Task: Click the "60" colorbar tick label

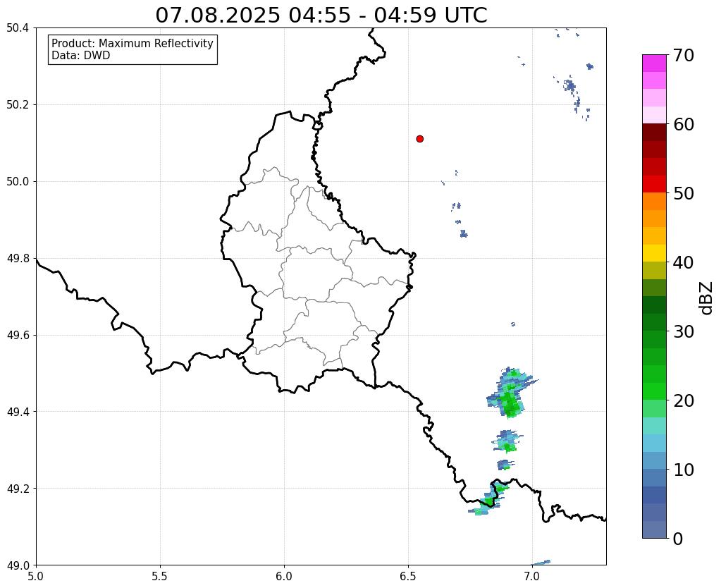Action: 684,124
